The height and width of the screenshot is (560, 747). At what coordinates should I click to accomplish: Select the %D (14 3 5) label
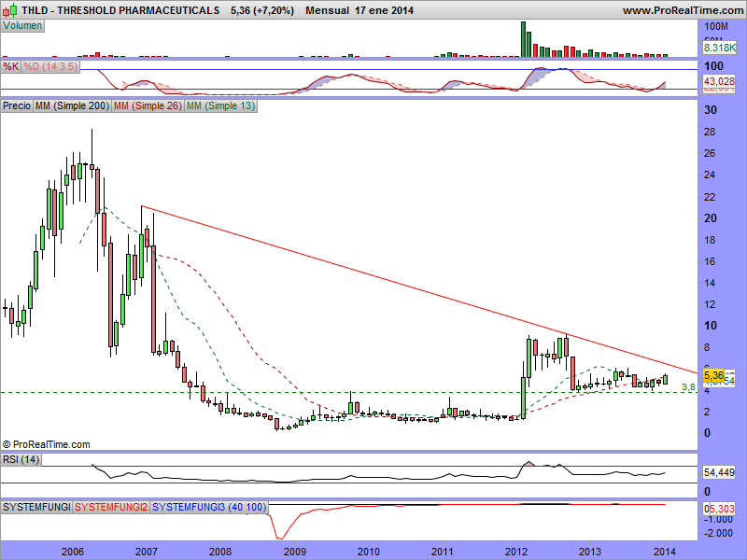click(51, 67)
